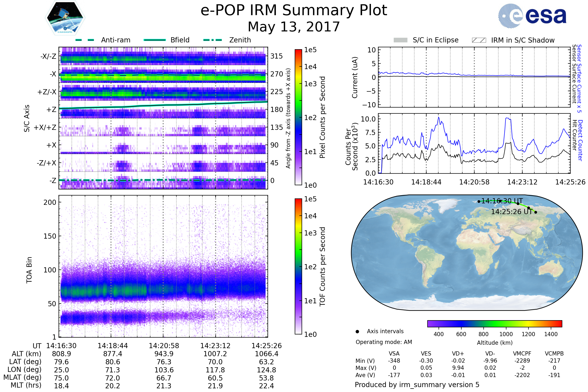Viewport: 588px width, 392px height.
Task: Click the ESA logo
Action: pyautogui.click(x=532, y=16)
